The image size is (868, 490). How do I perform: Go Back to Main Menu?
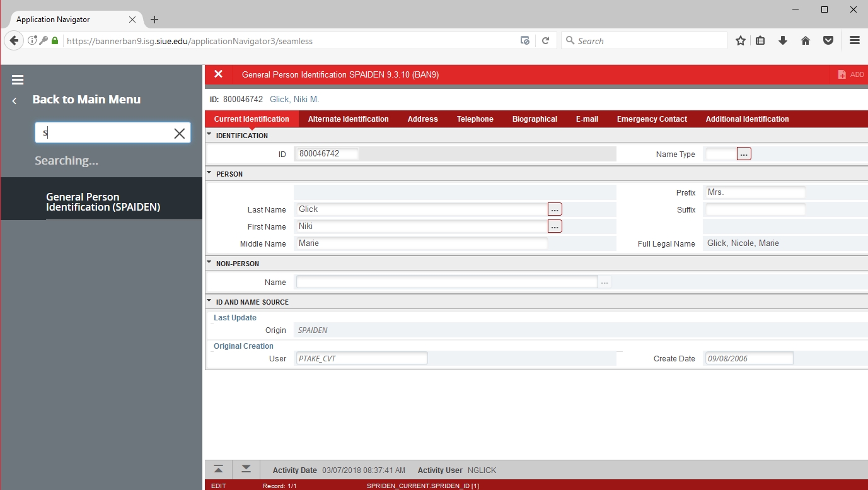[86, 100]
